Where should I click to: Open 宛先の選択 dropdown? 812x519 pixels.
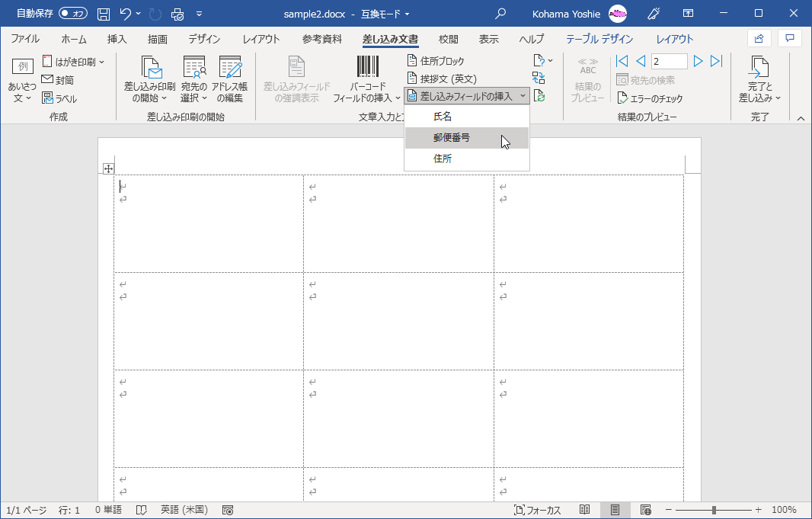click(194, 80)
